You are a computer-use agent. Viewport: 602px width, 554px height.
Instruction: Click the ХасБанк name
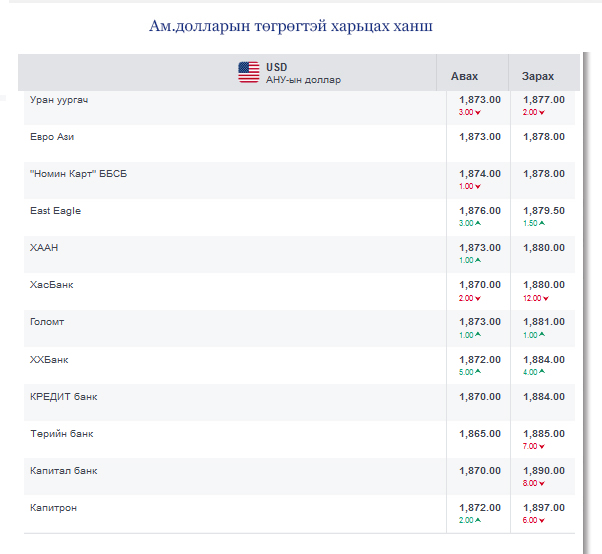(52, 285)
